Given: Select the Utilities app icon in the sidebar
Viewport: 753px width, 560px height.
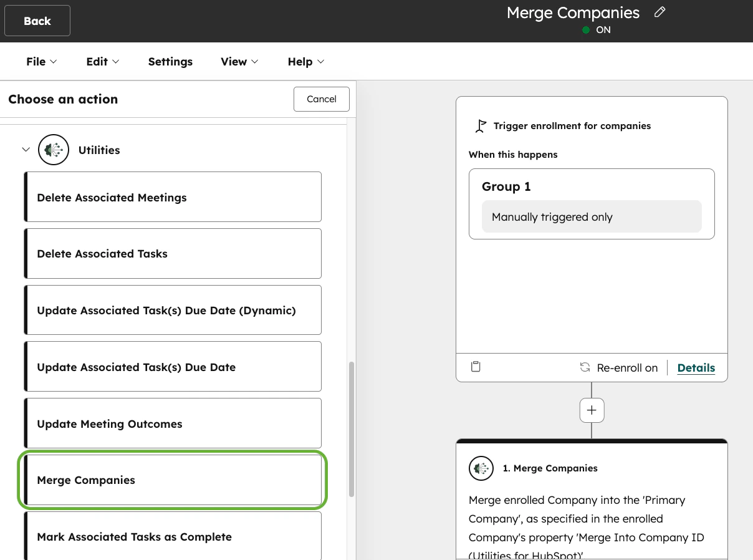Looking at the screenshot, I should point(54,150).
